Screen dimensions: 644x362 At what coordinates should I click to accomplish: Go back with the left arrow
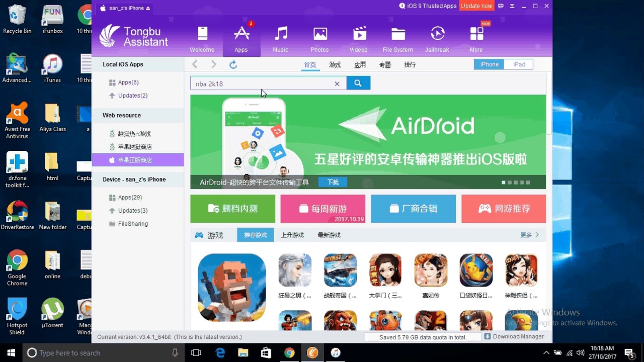coord(195,64)
